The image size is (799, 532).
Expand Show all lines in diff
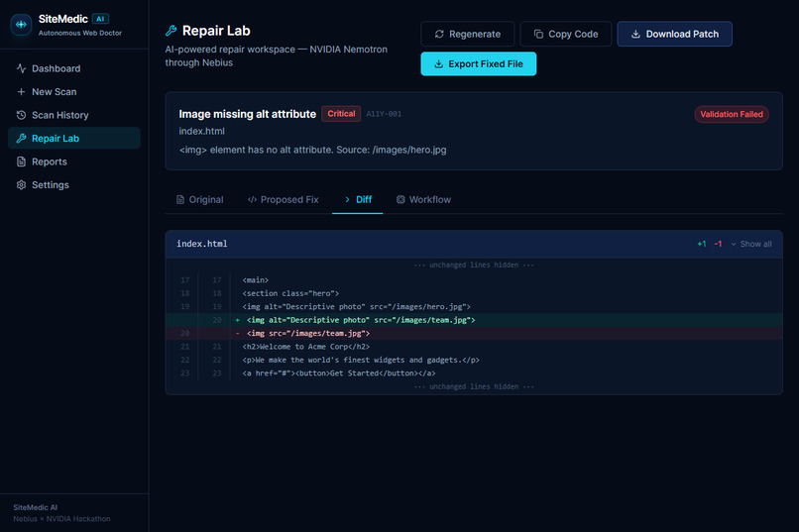(x=751, y=245)
